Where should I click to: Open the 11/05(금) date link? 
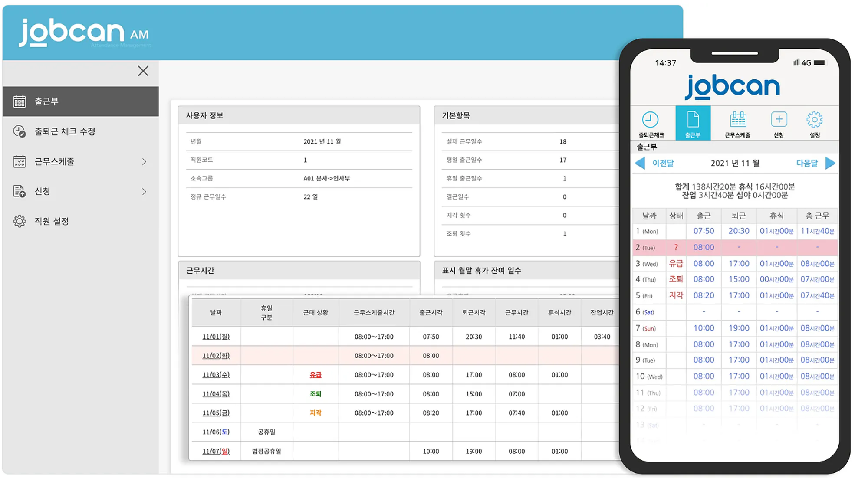(x=216, y=413)
